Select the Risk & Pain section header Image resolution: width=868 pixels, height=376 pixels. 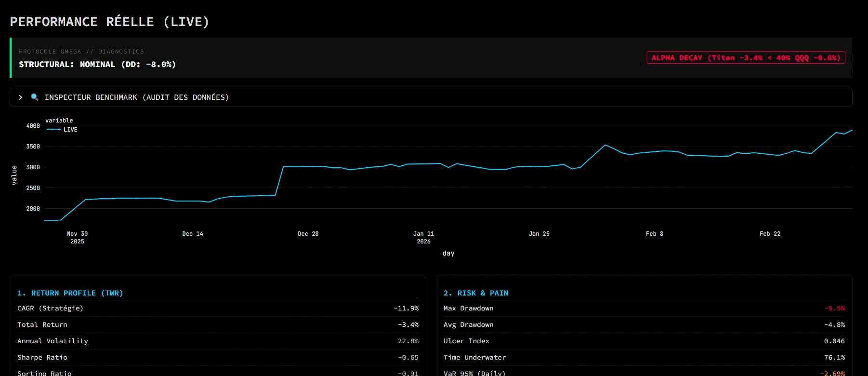click(x=475, y=293)
